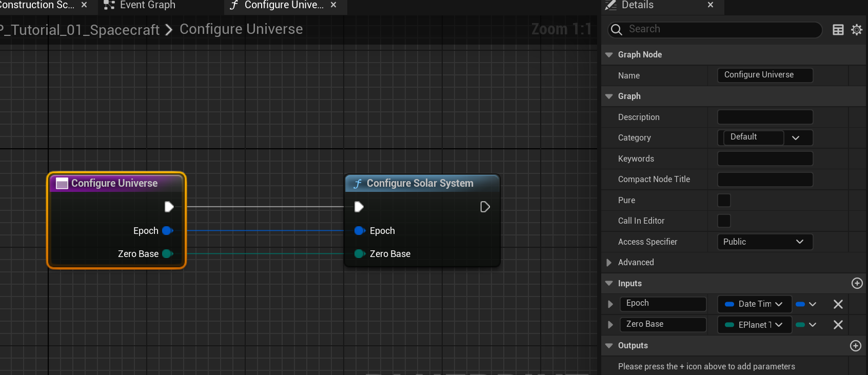This screenshot has height=375, width=868.
Task: Enable the Pure checkbox
Action: coord(724,200)
